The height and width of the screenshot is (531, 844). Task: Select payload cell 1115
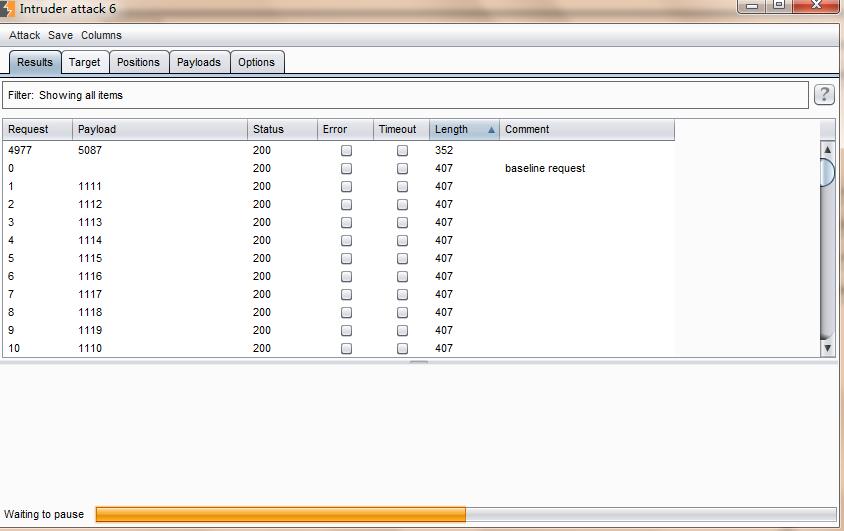tap(90, 258)
